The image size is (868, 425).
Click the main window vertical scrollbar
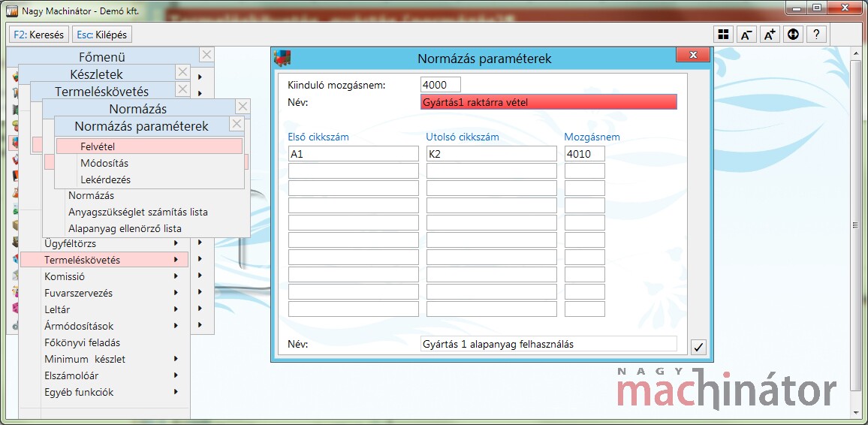(x=855, y=224)
